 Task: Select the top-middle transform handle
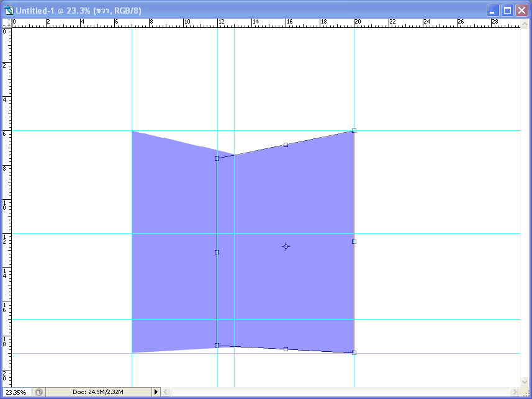pos(286,145)
